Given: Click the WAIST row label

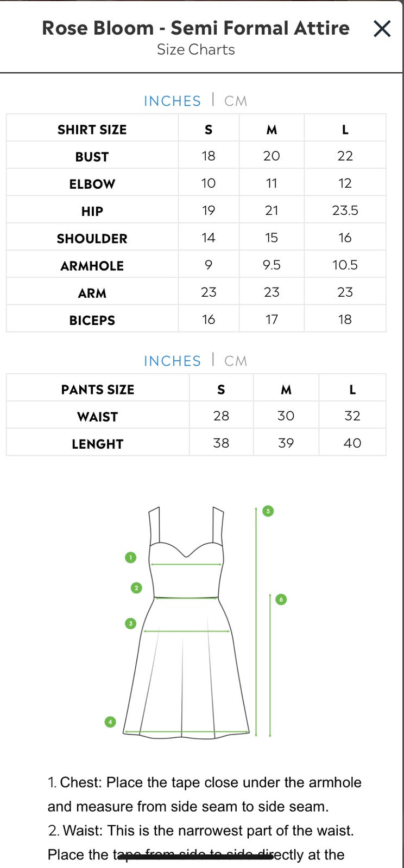Looking at the screenshot, I should [98, 417].
